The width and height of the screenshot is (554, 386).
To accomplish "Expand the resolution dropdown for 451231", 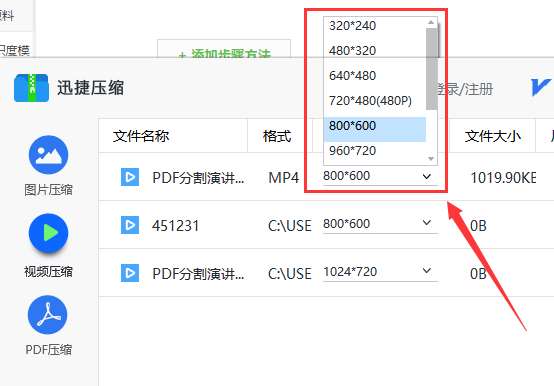I will 380,224.
